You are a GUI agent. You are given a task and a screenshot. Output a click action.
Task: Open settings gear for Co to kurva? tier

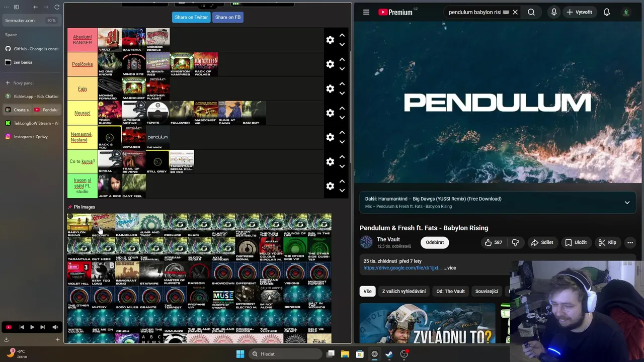coord(330,161)
